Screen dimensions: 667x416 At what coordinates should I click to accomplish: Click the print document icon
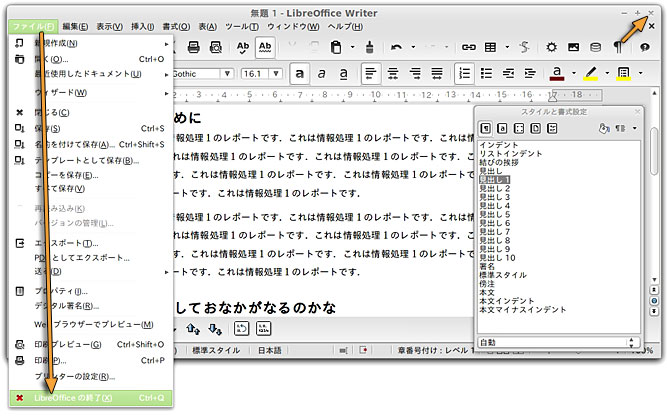point(194,47)
